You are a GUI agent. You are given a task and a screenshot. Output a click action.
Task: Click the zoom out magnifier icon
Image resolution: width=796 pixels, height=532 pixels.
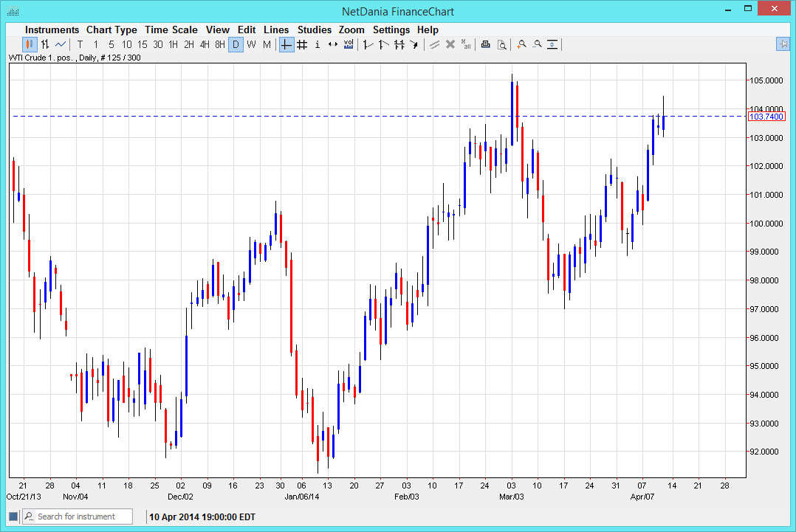coord(537,45)
